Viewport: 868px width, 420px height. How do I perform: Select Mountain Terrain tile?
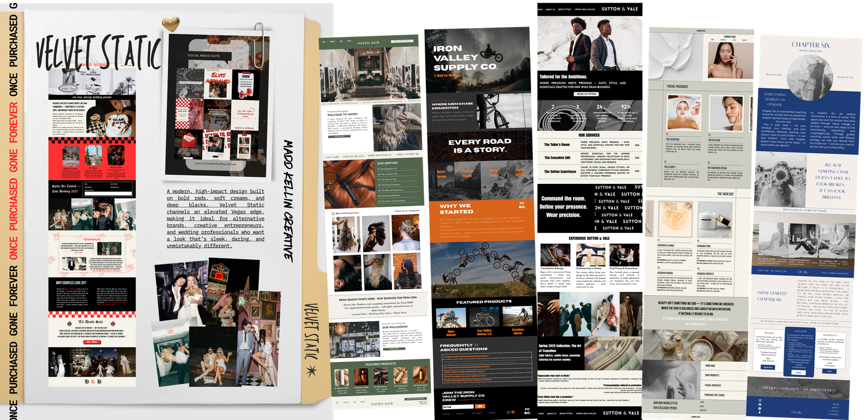468,181
